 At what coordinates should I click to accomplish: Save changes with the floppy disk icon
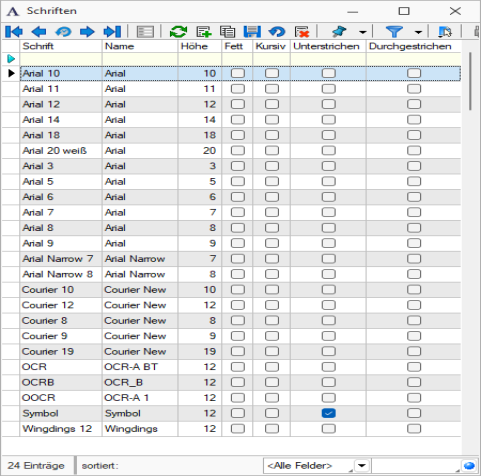(252, 32)
